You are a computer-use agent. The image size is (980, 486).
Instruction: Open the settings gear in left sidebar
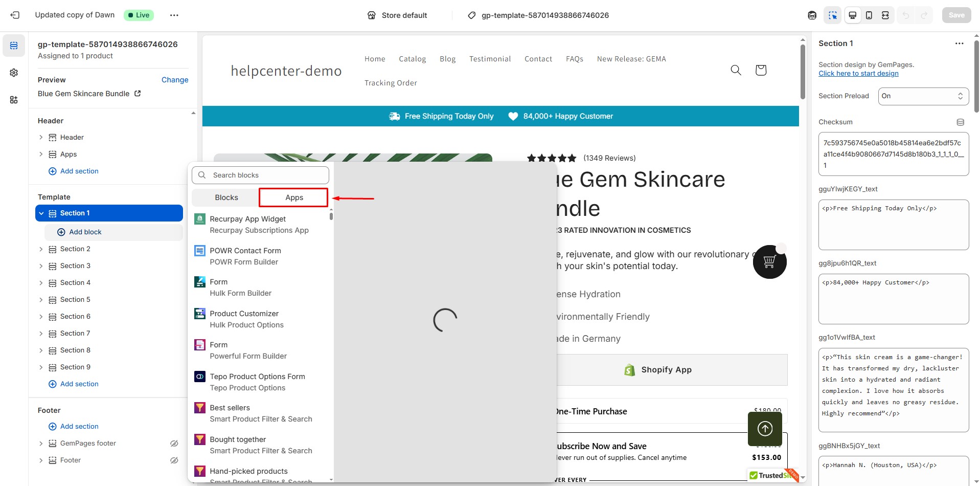tap(13, 72)
